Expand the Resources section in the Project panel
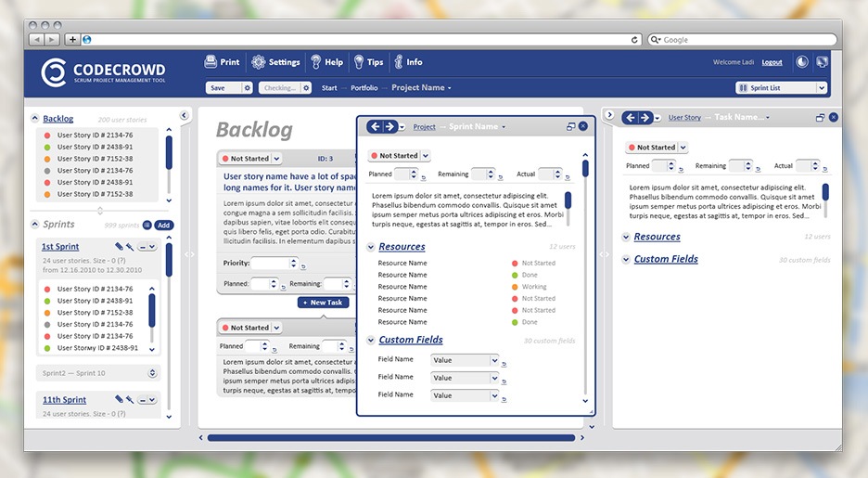This screenshot has height=478, width=868. point(372,247)
